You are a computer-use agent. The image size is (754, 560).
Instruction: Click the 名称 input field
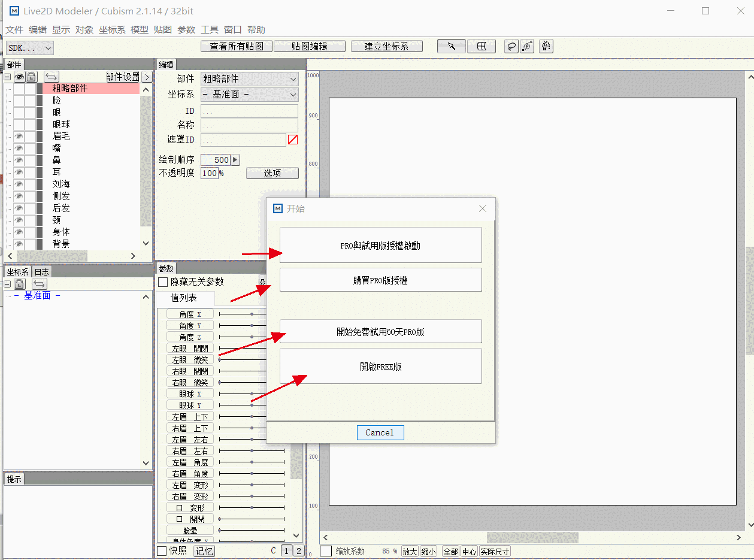click(249, 125)
